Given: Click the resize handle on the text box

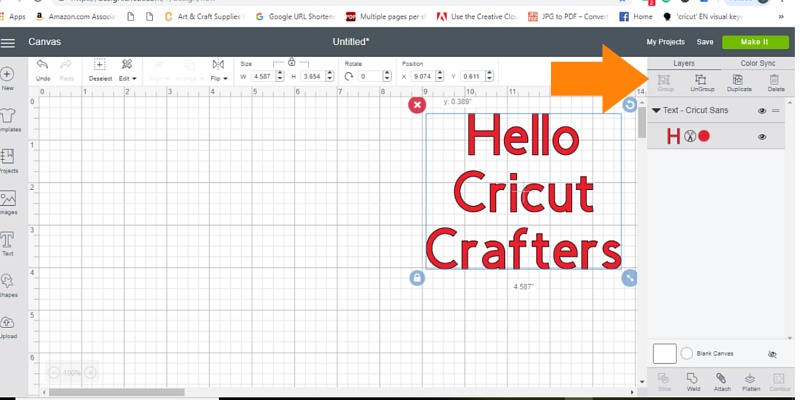Looking at the screenshot, I should click(x=630, y=278).
